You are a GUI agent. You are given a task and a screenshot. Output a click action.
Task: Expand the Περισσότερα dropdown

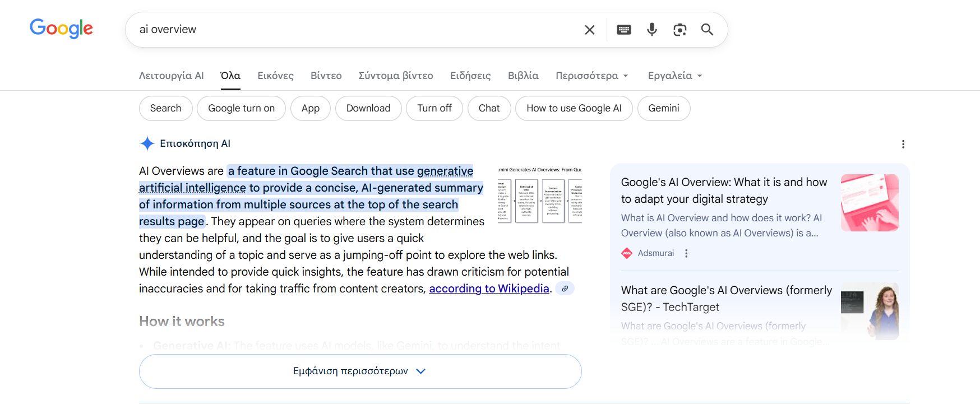[592, 76]
